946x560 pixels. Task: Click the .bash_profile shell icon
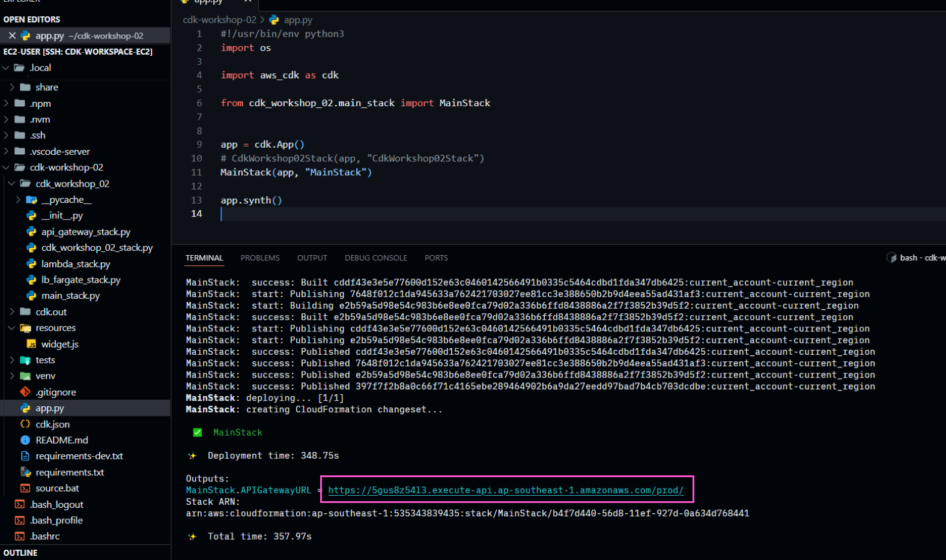[20, 520]
